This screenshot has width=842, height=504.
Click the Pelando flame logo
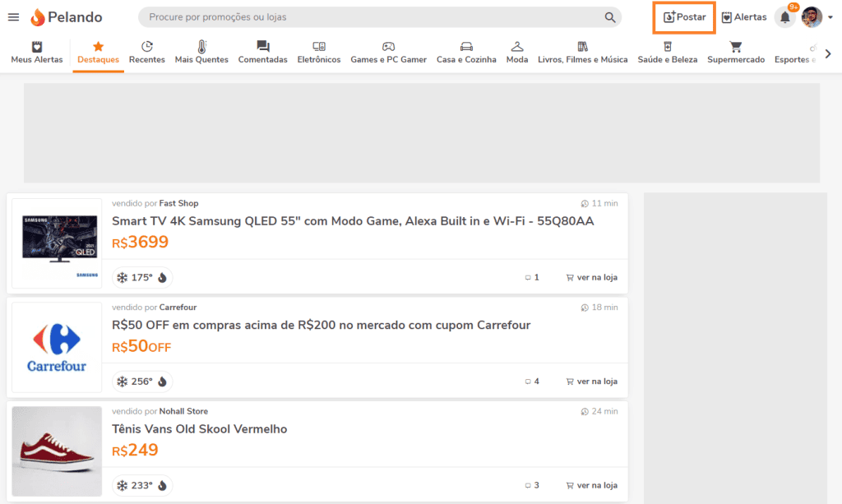click(38, 17)
